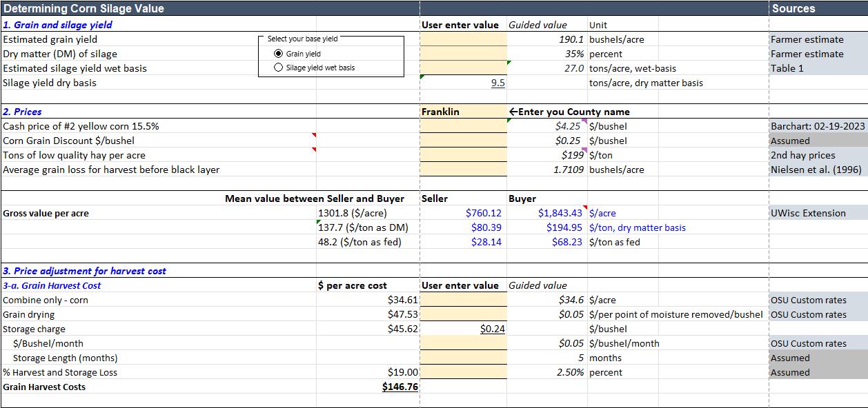Click the Table 1 source cell
This screenshot has height=408, width=868.
point(818,68)
